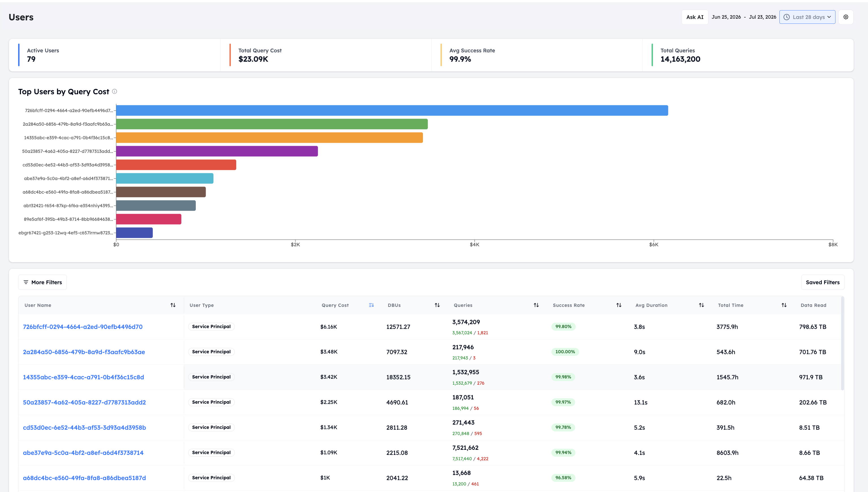This screenshot has height=492, width=868.
Task: Click chart label 89e5af6f-395b-49b3-8714
Action: [68, 219]
